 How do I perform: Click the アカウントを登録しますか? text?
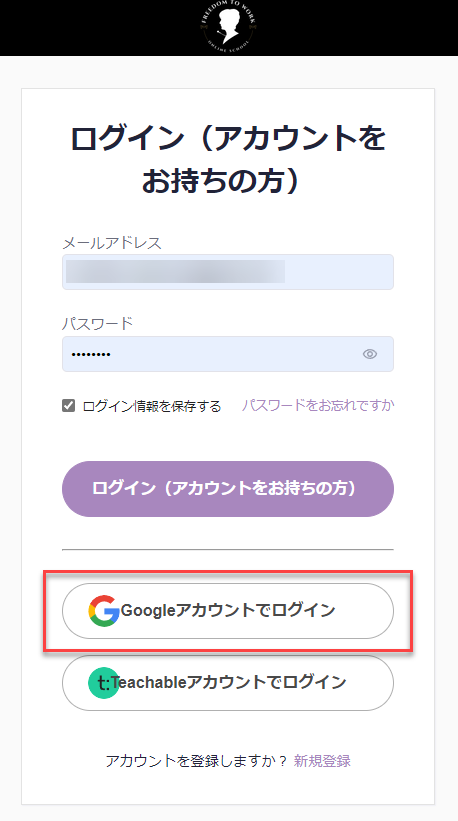pyautogui.click(x=197, y=760)
